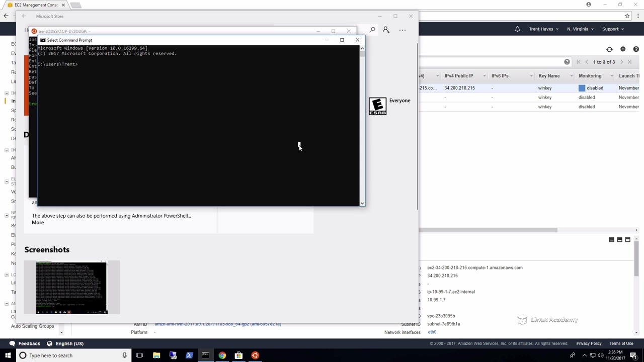644x362 pixels.
Task: Open Microsoft Store more options menu
Action: coord(403,30)
